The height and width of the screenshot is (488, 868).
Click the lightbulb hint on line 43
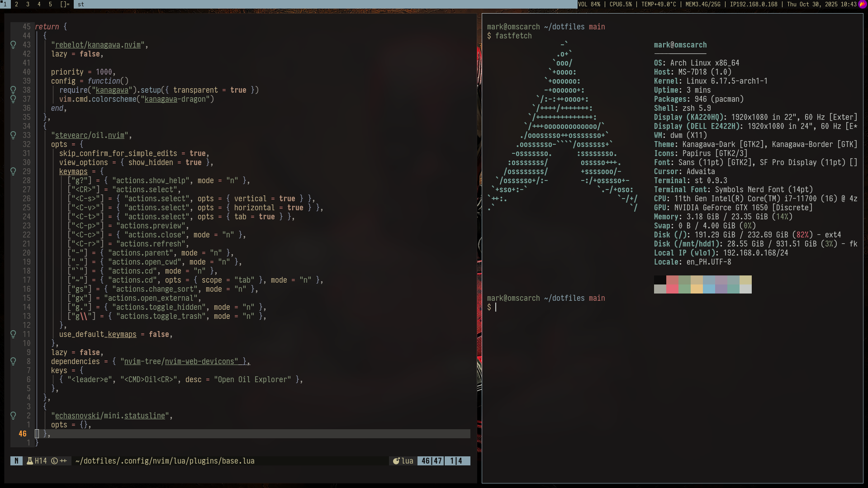click(13, 45)
